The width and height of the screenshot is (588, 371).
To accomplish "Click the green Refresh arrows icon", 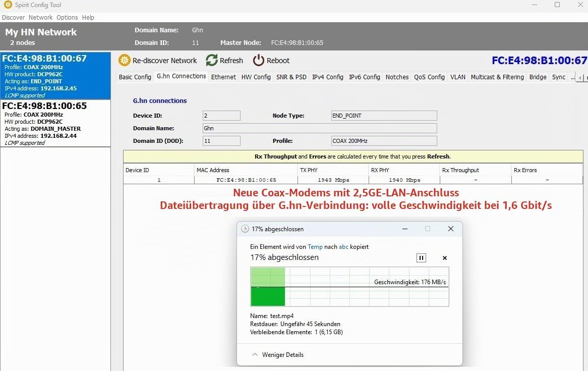I will [211, 60].
